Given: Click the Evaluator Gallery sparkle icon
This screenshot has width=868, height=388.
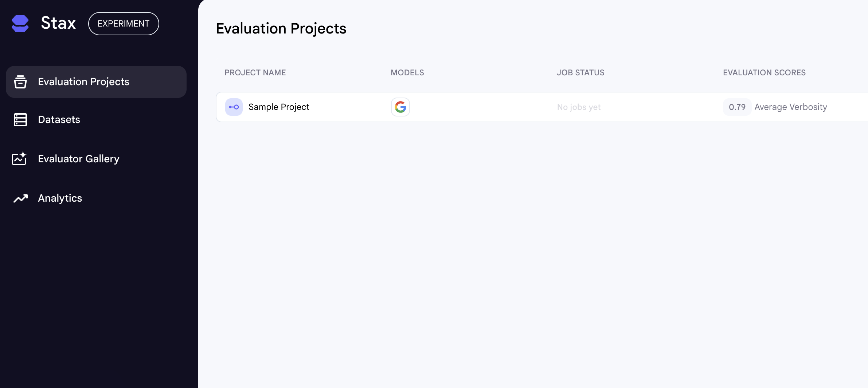Looking at the screenshot, I should [19, 159].
